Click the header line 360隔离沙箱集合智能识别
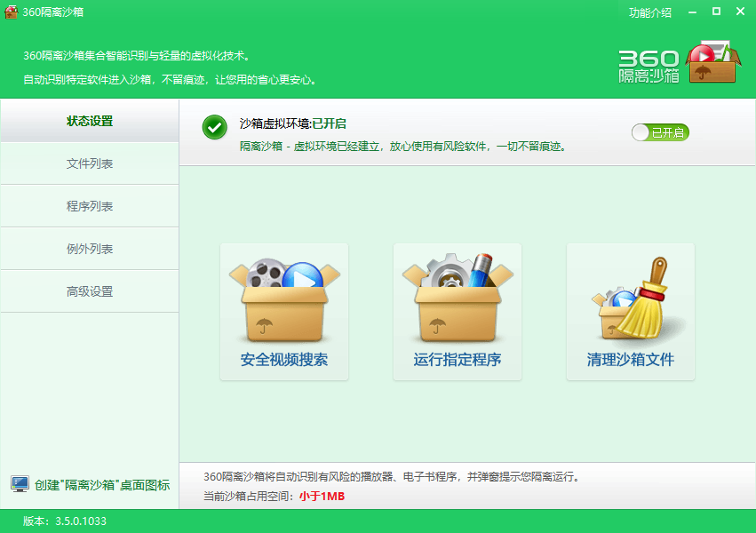This screenshot has height=533, width=756. 138,56
